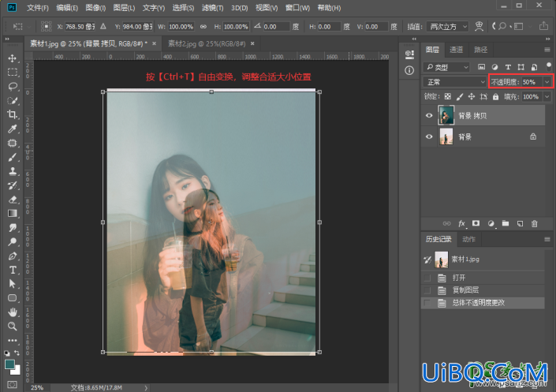Select the Quick Selection tool
The width and height of the screenshot is (556, 392).
(x=13, y=100)
